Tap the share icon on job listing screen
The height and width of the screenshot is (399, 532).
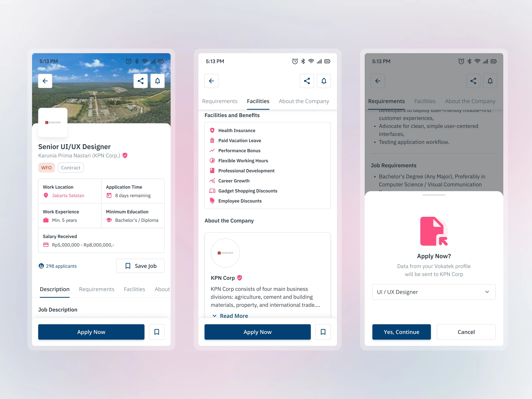point(141,80)
